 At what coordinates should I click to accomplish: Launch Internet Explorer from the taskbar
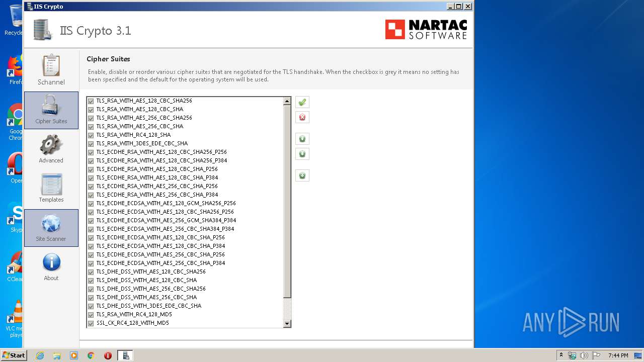tap(40, 355)
